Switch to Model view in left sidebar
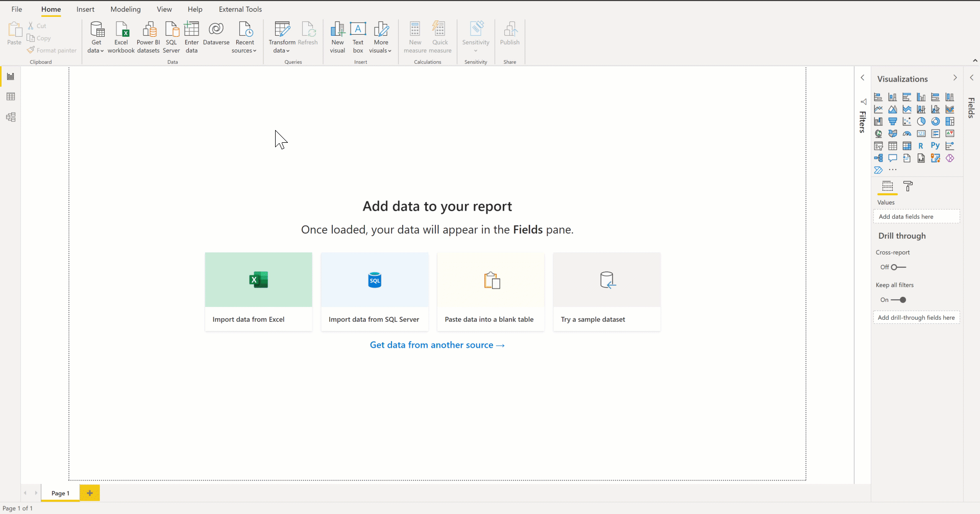Image resolution: width=980 pixels, height=514 pixels. pyautogui.click(x=11, y=117)
